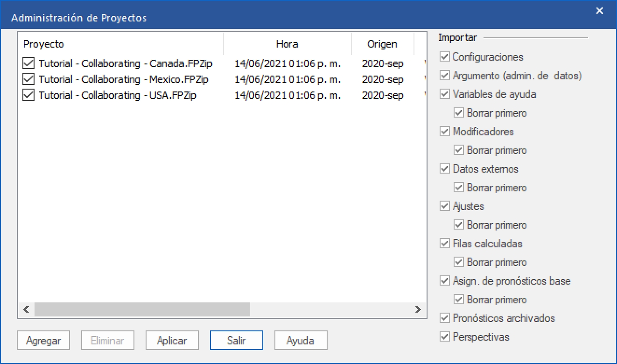Toggle the Mexico.FPZip project checkbox

(x=29, y=79)
